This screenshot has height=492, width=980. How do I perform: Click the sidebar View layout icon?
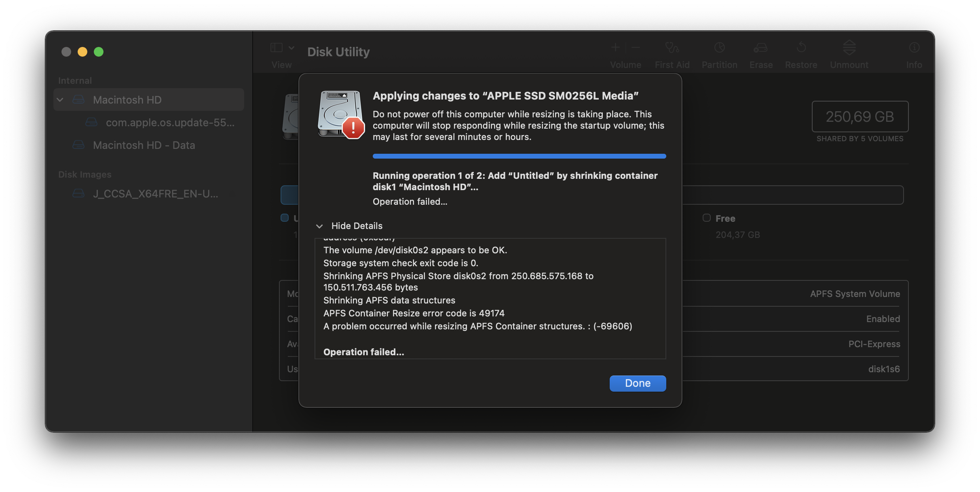point(277,48)
